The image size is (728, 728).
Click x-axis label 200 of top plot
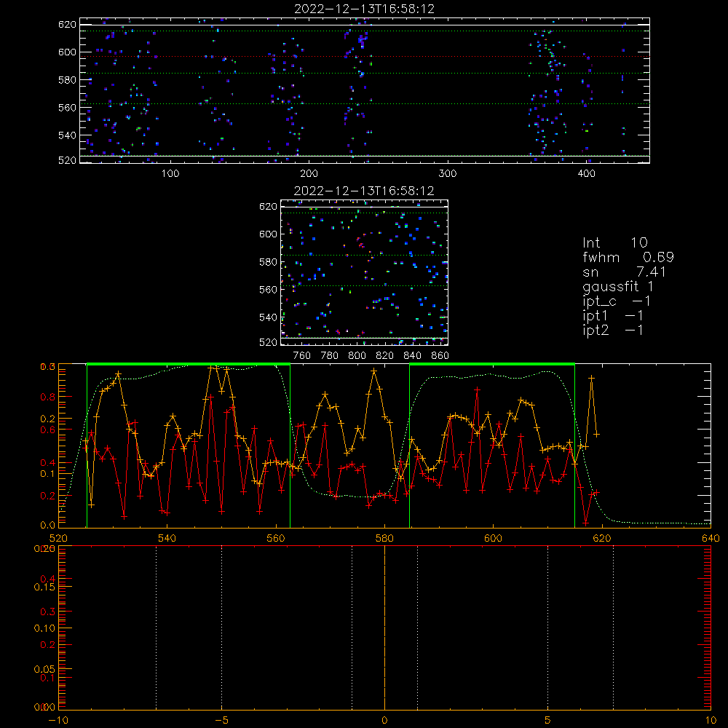pyautogui.click(x=309, y=174)
